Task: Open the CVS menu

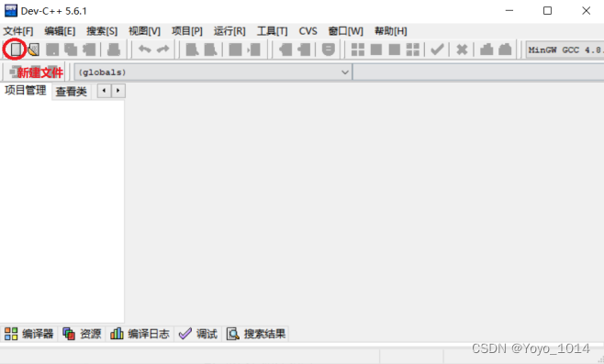Action: click(x=308, y=31)
